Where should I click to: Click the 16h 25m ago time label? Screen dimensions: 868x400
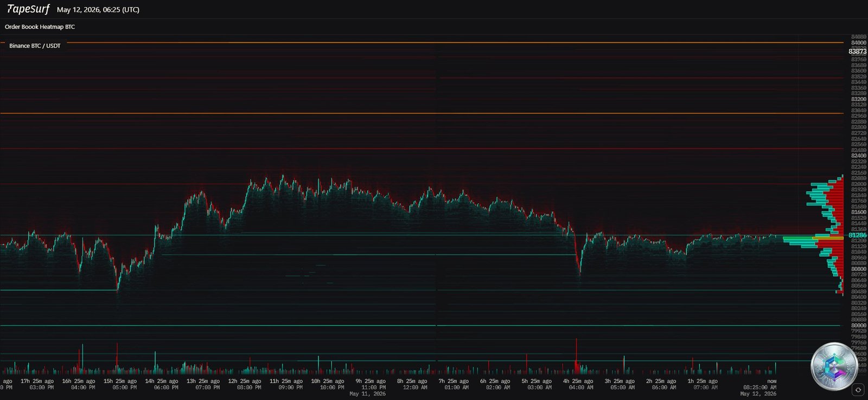pyautogui.click(x=79, y=381)
